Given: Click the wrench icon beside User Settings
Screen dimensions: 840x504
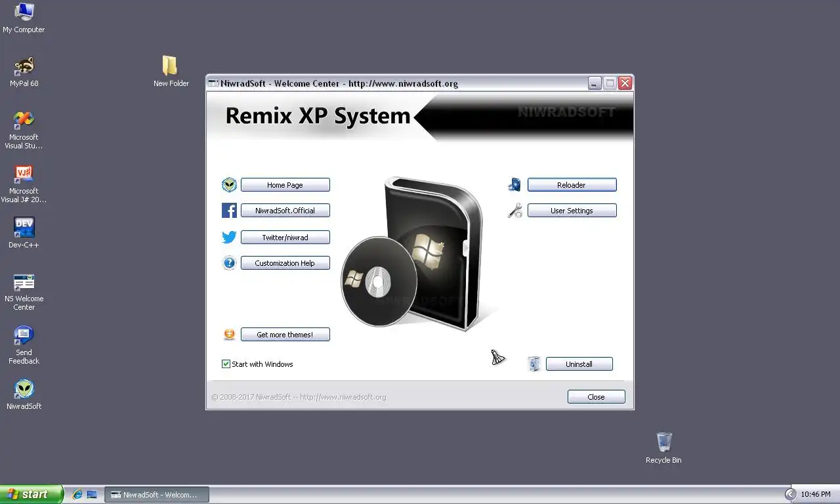Looking at the screenshot, I should (515, 211).
